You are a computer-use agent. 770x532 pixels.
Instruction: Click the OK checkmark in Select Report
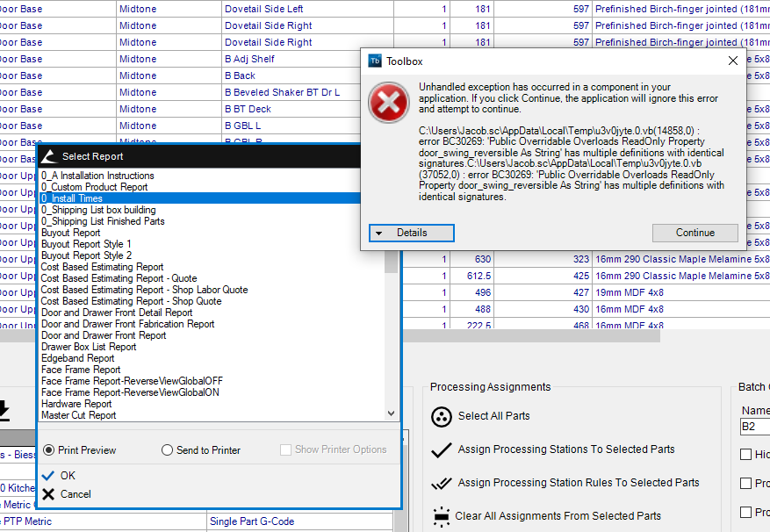48,476
